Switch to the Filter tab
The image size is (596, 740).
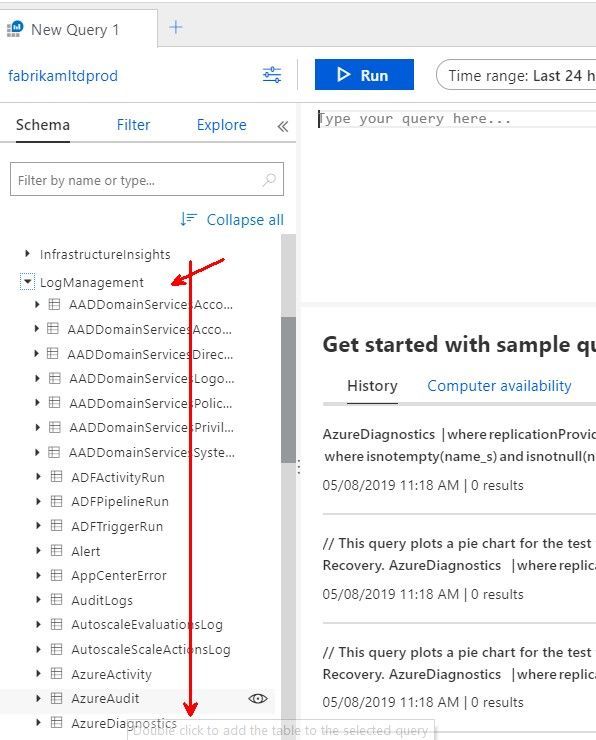(x=134, y=125)
